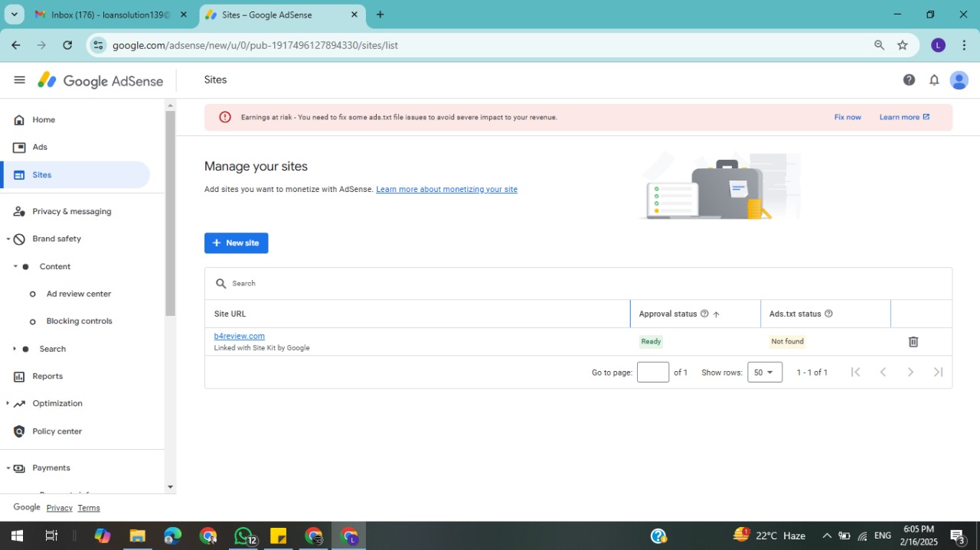Collapse the Brand safety section
The width and height of the screenshot is (980, 550).
8,239
